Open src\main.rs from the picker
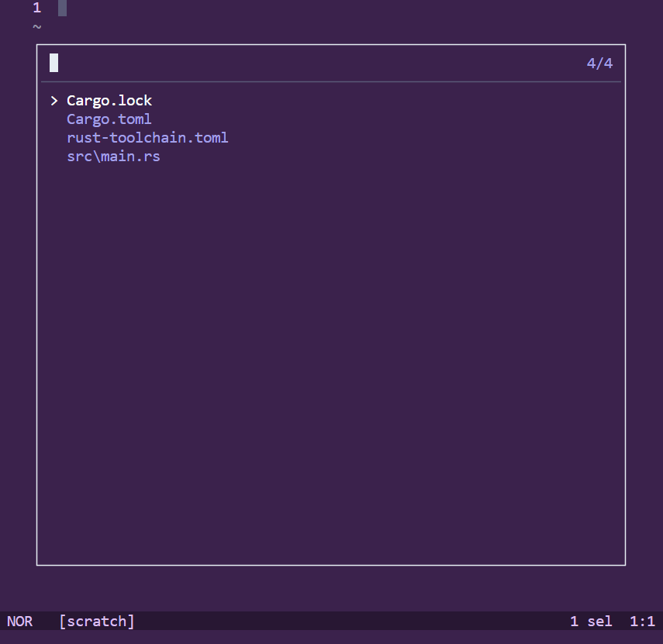This screenshot has width=663, height=644. pyautogui.click(x=113, y=157)
